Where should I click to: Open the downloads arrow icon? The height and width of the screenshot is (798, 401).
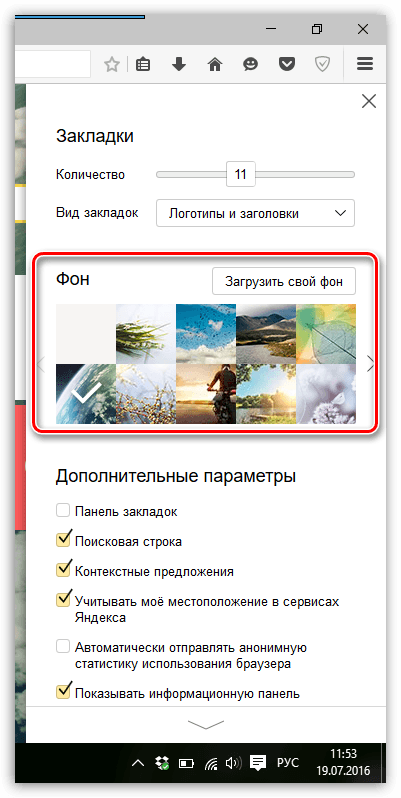point(179,65)
